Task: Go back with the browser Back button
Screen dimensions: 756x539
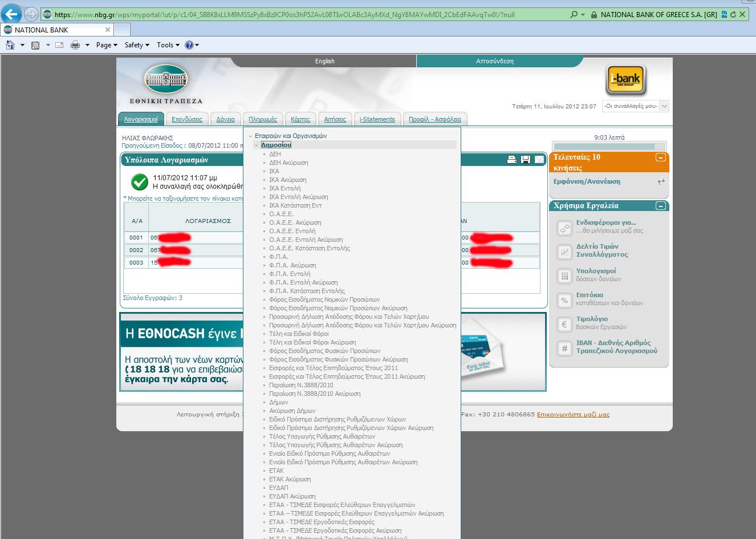Action: tap(12, 14)
